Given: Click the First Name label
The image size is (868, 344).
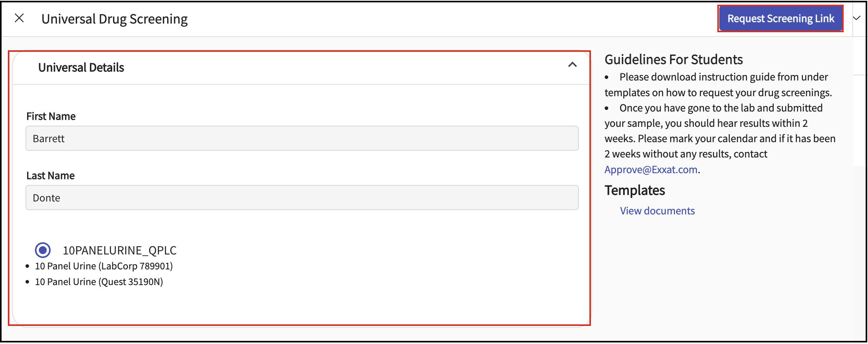Looking at the screenshot, I should click(51, 116).
